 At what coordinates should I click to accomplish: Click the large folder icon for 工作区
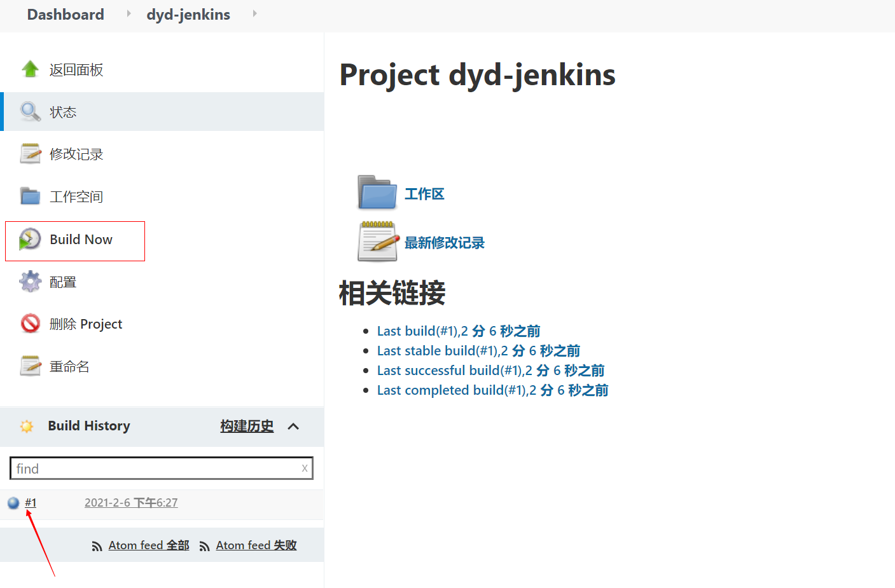click(377, 192)
